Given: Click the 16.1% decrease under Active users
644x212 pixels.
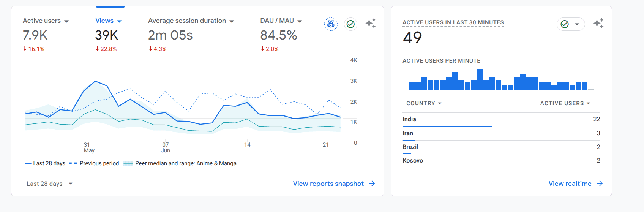Looking at the screenshot, I should pos(33,49).
